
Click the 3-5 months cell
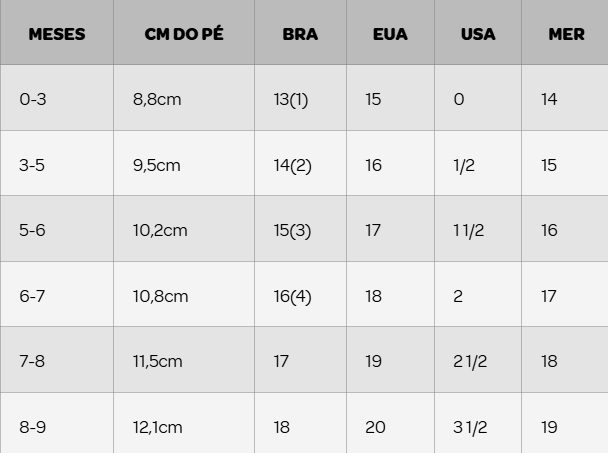pos(32,165)
